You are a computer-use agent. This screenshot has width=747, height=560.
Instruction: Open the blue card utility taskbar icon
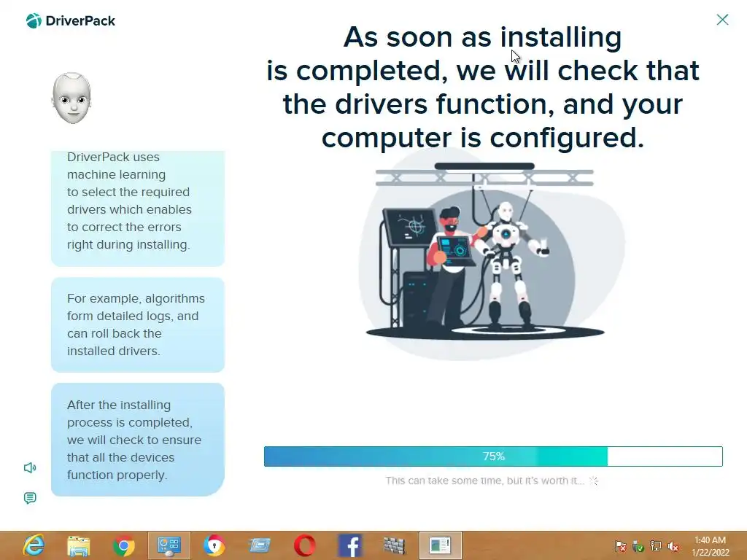coord(259,545)
